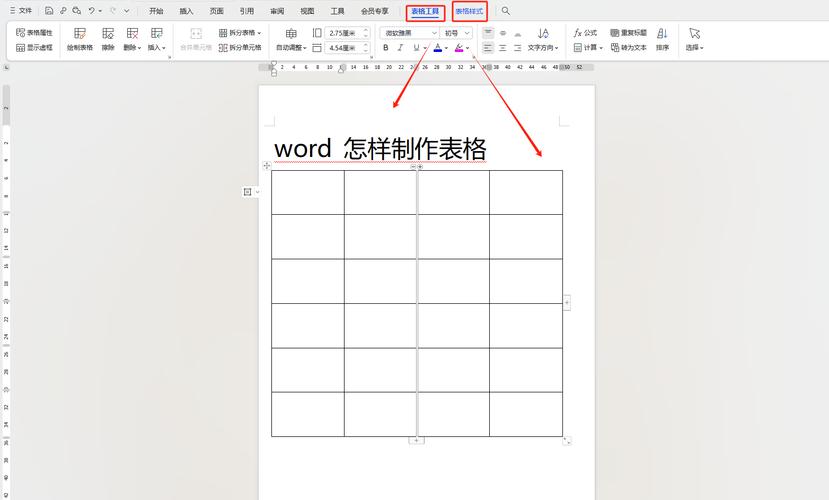829x500 pixels.
Task: Select the 擦除 eraser tool
Action: point(108,39)
